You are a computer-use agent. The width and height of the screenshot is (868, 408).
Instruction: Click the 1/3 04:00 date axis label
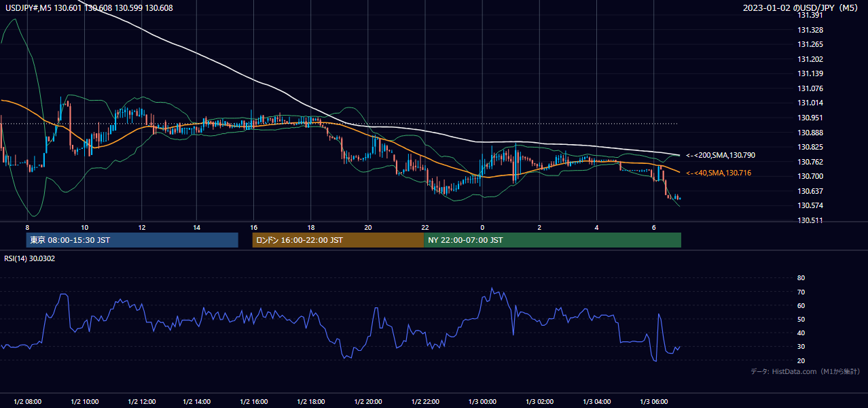[x=598, y=401]
